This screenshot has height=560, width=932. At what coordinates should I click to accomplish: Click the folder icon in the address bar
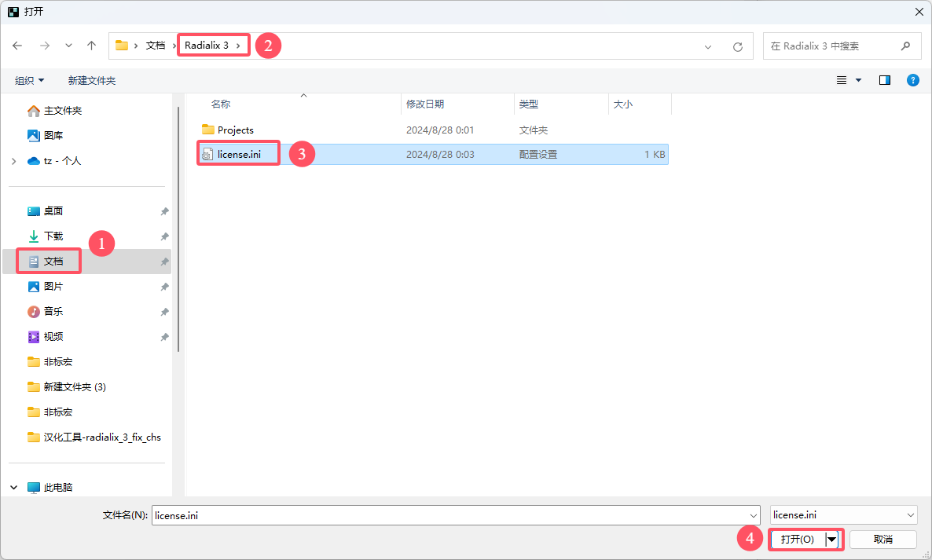pyautogui.click(x=122, y=46)
